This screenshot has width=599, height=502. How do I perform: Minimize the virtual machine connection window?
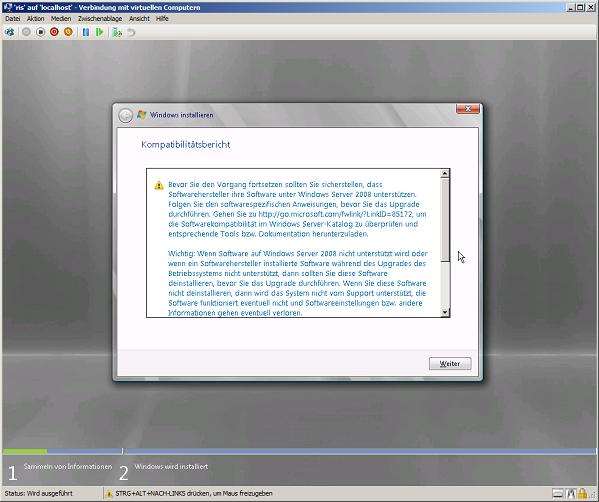(x=571, y=7)
